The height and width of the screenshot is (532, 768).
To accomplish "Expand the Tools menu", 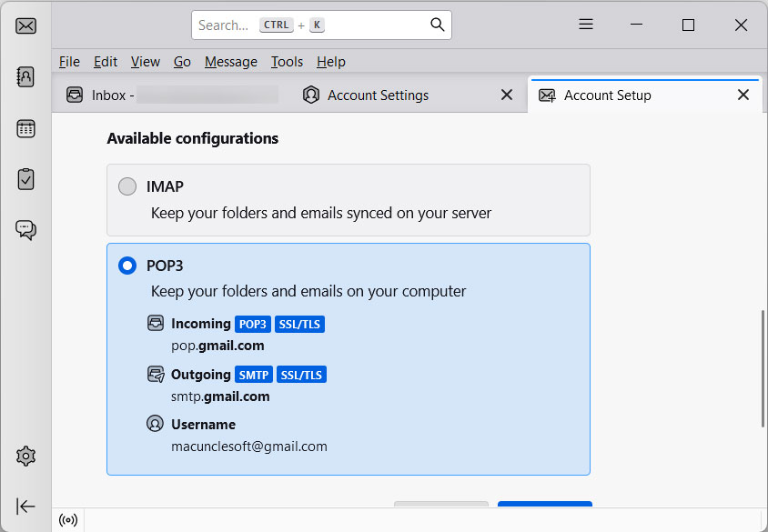I will [x=287, y=62].
